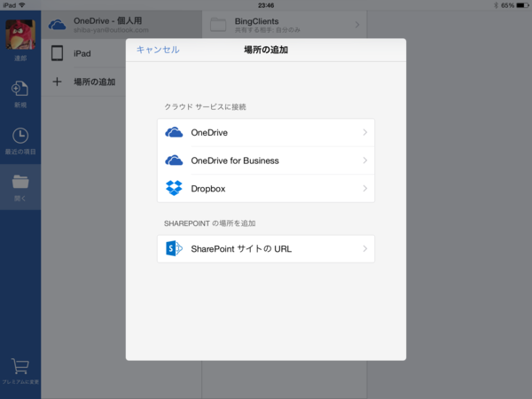Image resolution: width=532 pixels, height=399 pixels.
Task: Tap the Wi-Fi icon in status bar
Action: [x=22, y=5]
